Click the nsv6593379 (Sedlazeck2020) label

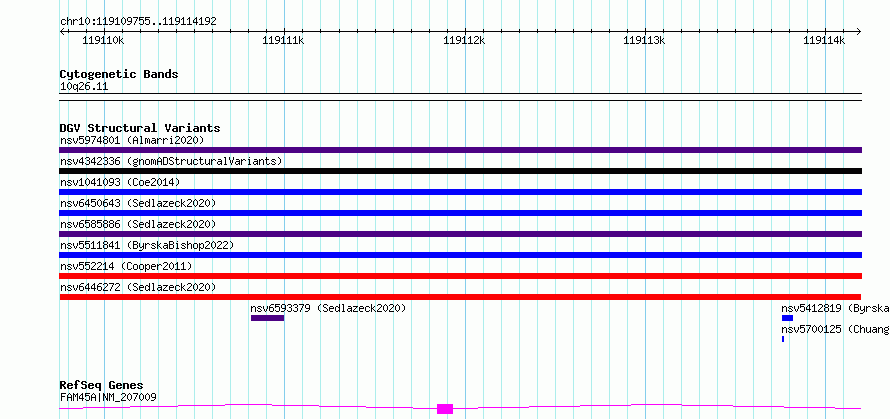(x=328, y=308)
